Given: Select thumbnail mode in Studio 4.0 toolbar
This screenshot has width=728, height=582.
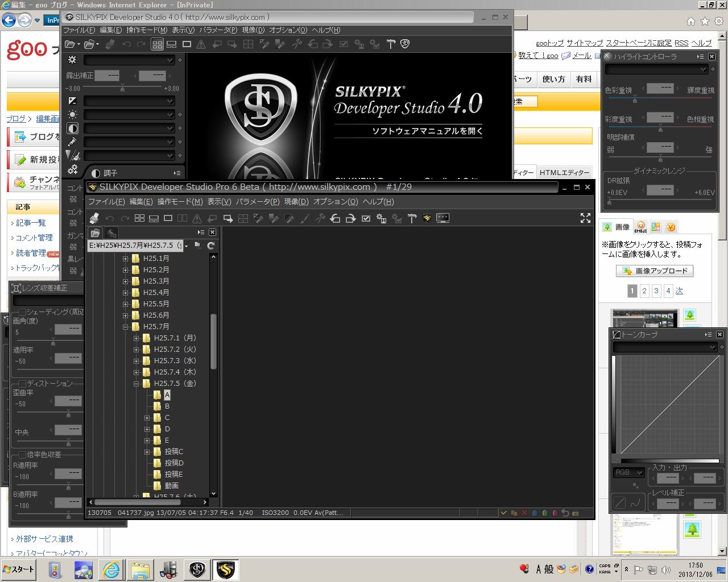Looking at the screenshot, I should click(158, 44).
